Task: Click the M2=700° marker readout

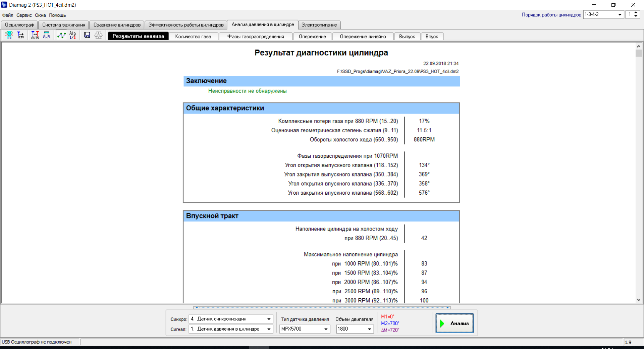Action: [390, 323]
